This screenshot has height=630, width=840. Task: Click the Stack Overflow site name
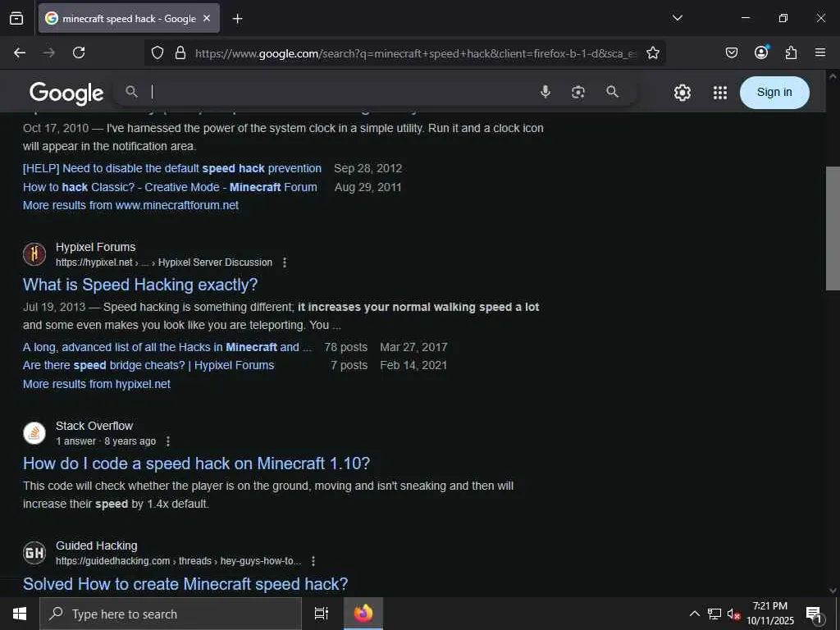(94, 426)
